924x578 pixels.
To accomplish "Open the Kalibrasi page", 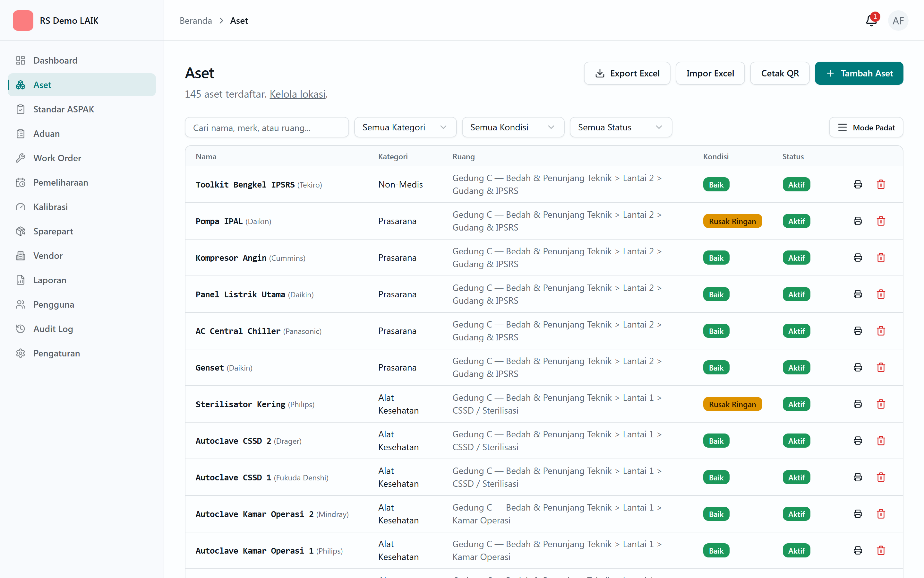I will pos(82,207).
